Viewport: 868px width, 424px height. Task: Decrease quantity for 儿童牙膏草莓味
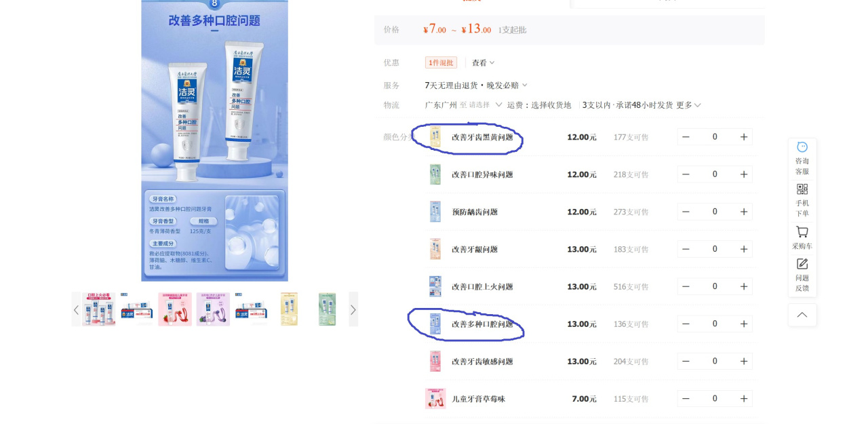click(686, 398)
